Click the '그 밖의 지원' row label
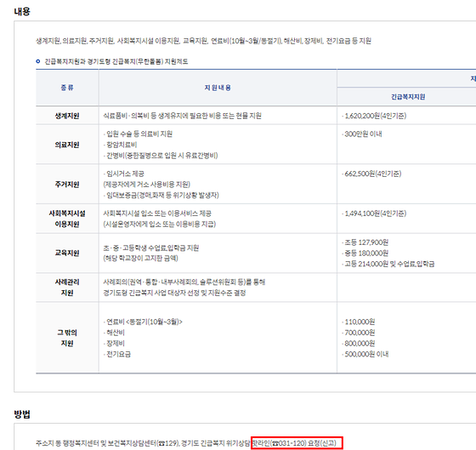476x450 pixels. [x=67, y=338]
